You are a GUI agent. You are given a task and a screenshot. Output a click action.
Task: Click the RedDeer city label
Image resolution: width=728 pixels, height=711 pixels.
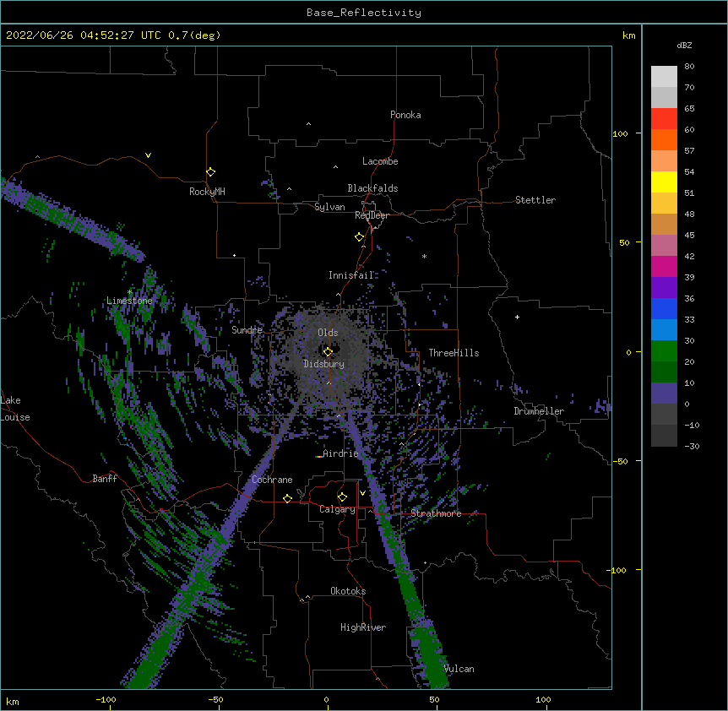point(372,215)
